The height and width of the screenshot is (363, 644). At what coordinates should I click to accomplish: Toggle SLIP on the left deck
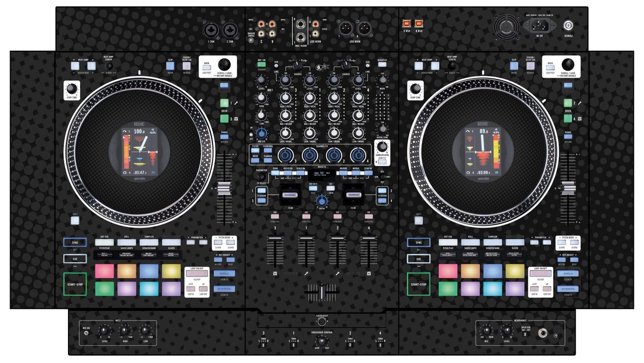(x=171, y=65)
